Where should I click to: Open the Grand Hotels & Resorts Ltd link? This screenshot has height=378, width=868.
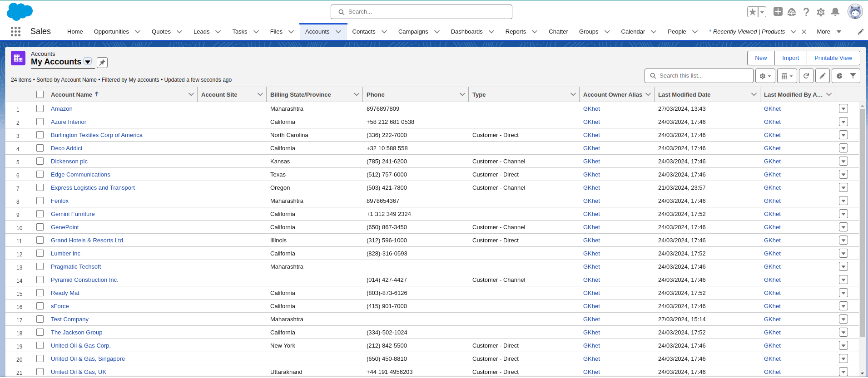pyautogui.click(x=87, y=241)
